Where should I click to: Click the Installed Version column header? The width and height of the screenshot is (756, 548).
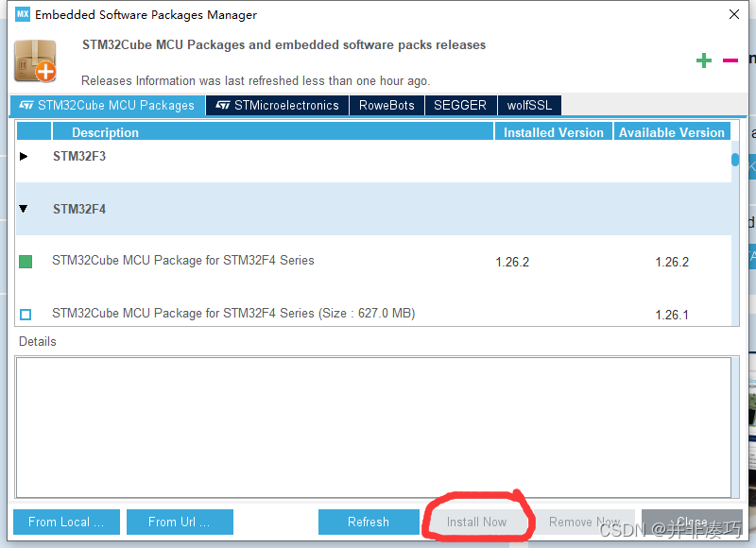coord(554,131)
